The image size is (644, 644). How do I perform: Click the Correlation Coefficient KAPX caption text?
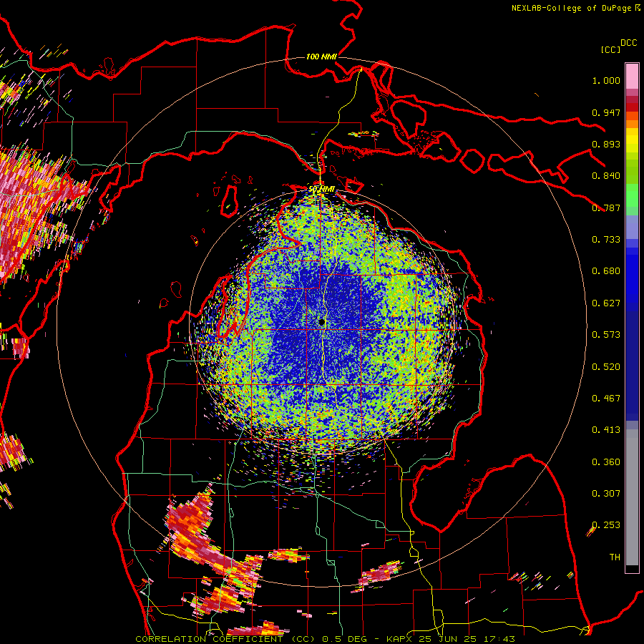tap(325, 639)
